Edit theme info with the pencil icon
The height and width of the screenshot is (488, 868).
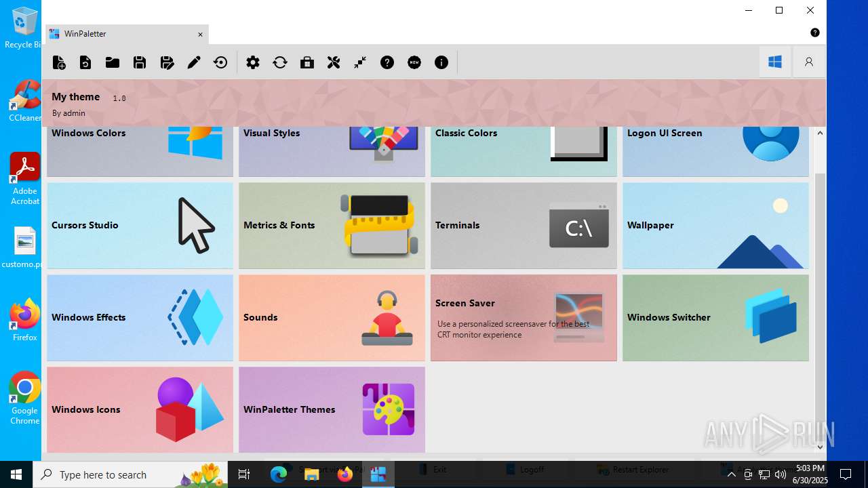[x=194, y=62]
